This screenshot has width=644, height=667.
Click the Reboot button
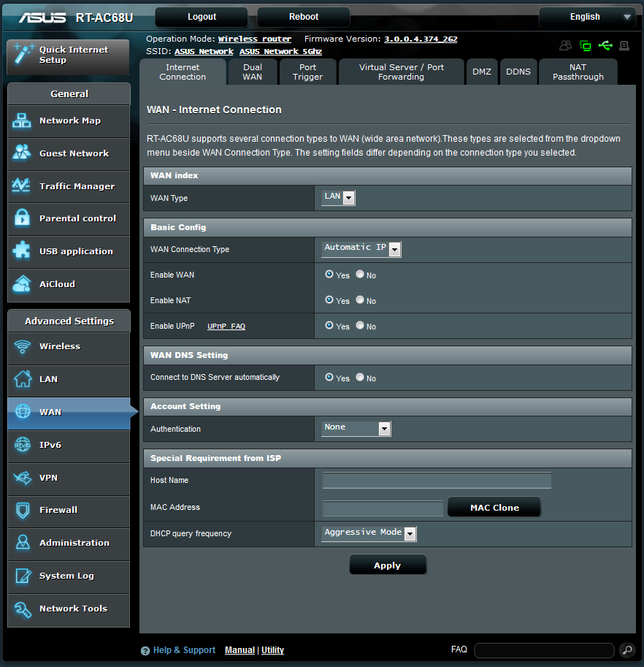[304, 17]
